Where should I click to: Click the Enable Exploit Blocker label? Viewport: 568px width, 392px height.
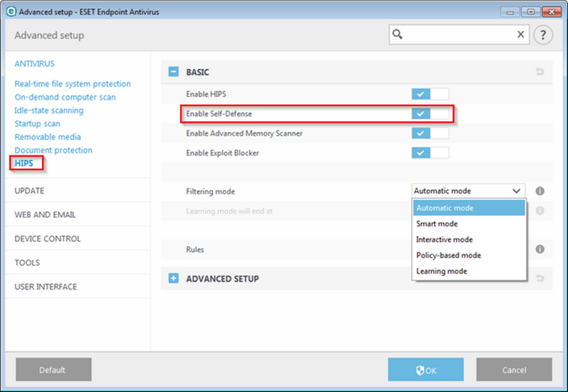[x=223, y=153]
